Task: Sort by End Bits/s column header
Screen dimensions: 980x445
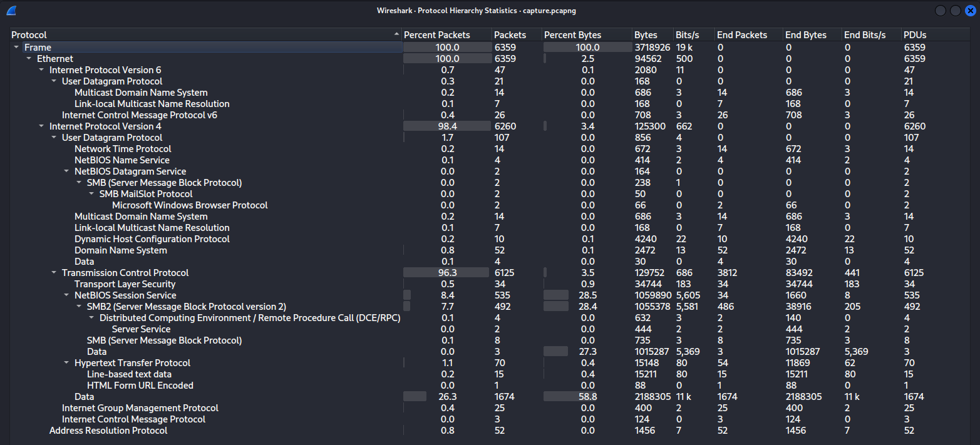Action: click(x=871, y=35)
